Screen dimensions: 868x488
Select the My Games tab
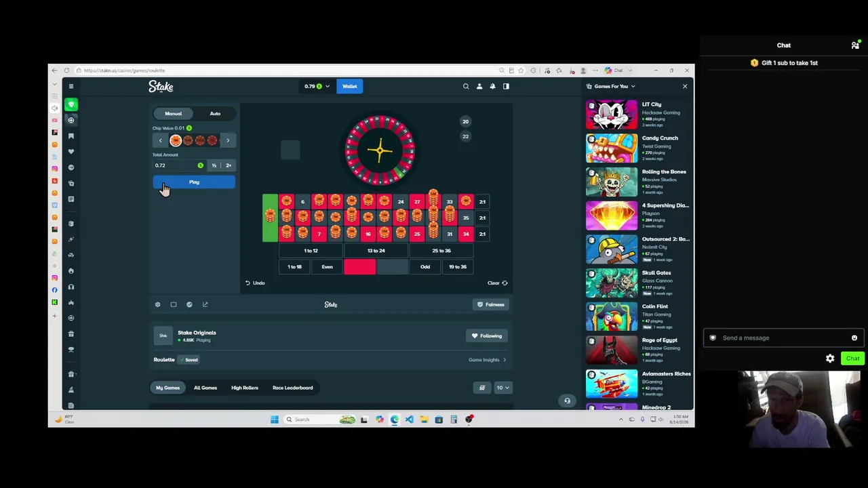pos(167,388)
